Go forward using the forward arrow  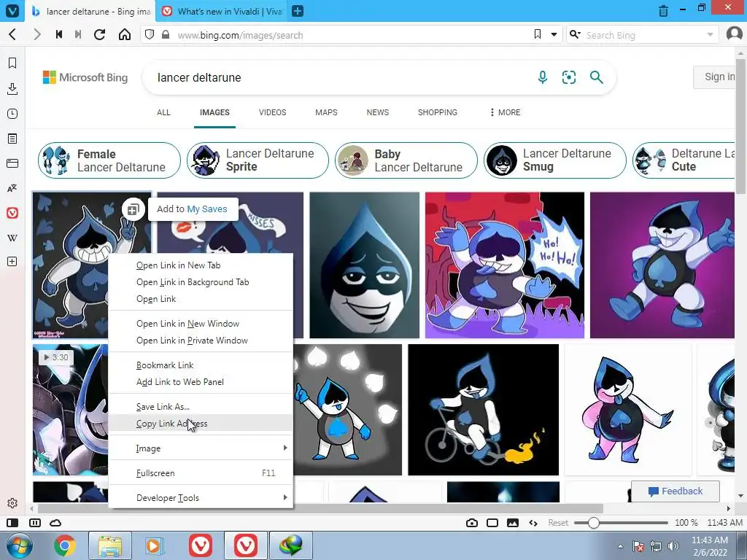pyautogui.click(x=36, y=34)
